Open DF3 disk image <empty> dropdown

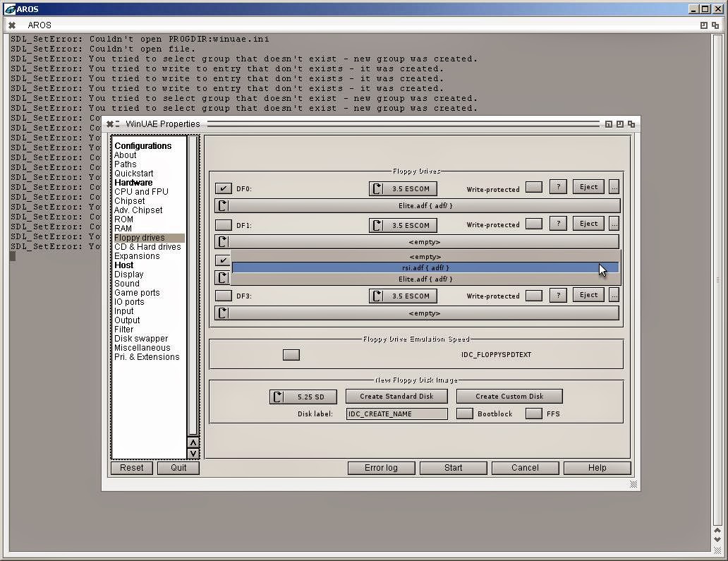pyautogui.click(x=417, y=313)
